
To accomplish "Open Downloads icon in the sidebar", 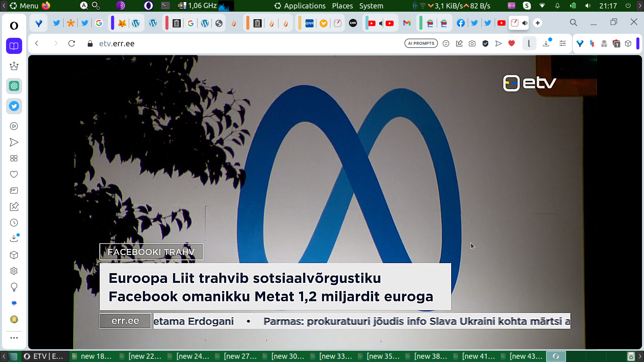I will click(x=14, y=238).
